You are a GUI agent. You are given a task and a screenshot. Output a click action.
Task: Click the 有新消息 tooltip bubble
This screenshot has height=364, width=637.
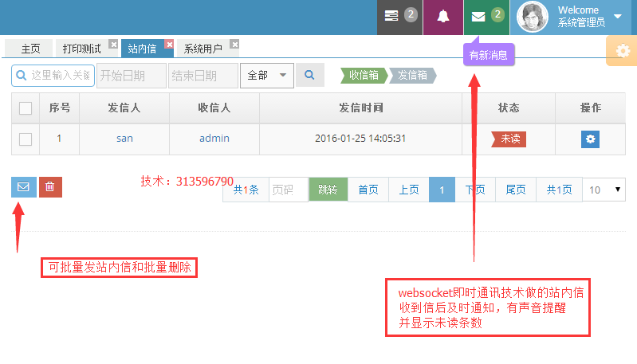pyautogui.click(x=489, y=54)
